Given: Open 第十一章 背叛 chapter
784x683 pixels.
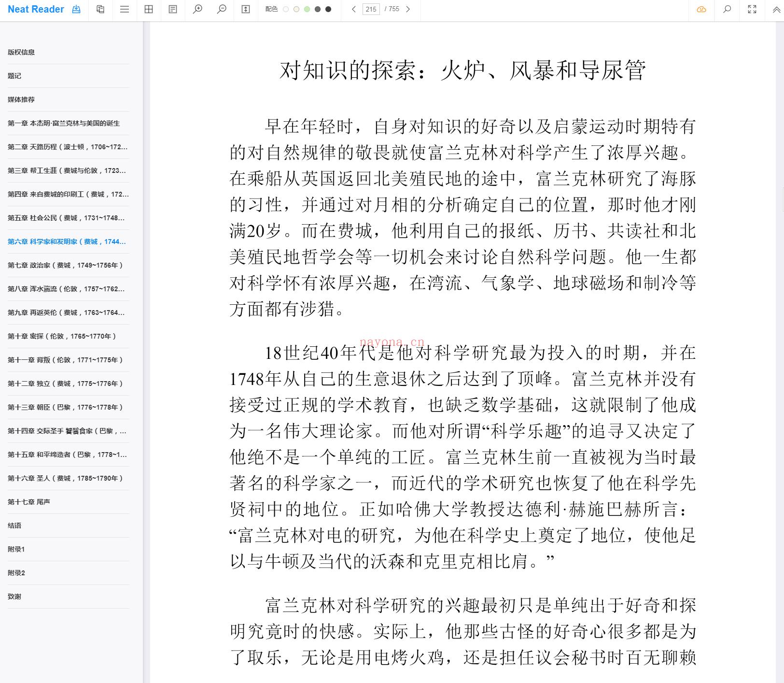Looking at the screenshot, I should pyautogui.click(x=69, y=360).
